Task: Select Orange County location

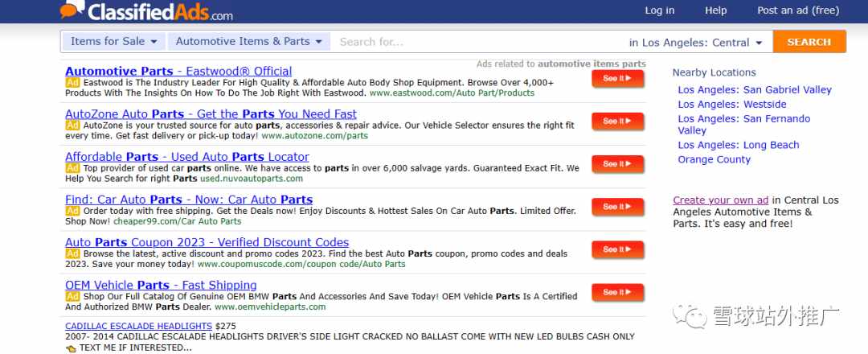Action: coord(714,159)
